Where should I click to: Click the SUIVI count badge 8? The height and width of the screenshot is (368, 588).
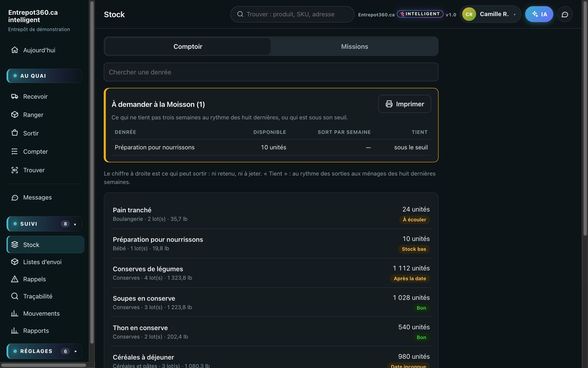click(x=65, y=224)
